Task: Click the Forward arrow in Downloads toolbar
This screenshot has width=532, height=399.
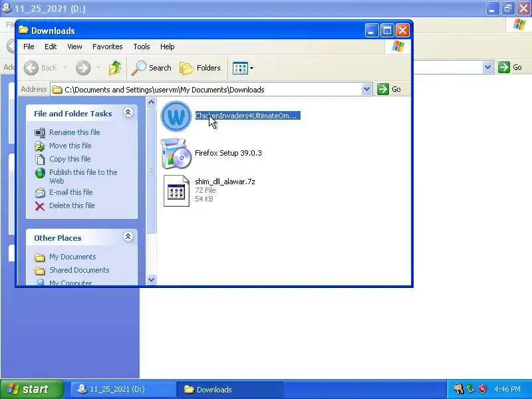Action: point(83,68)
